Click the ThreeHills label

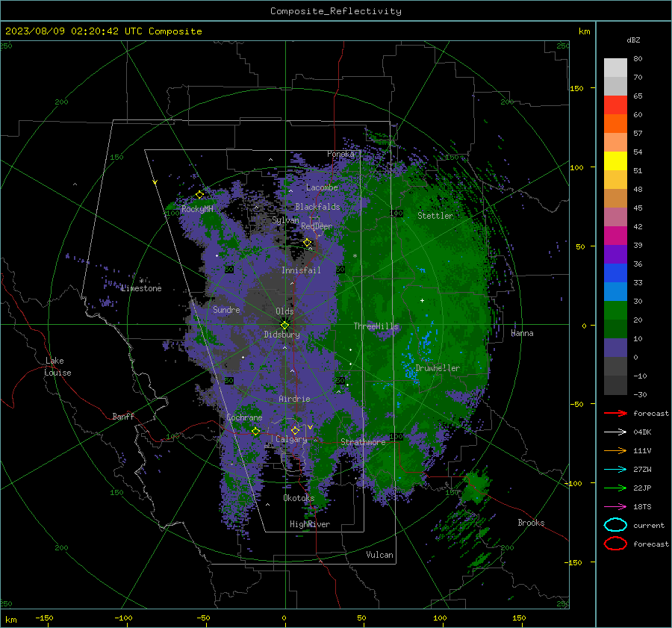tap(376, 326)
